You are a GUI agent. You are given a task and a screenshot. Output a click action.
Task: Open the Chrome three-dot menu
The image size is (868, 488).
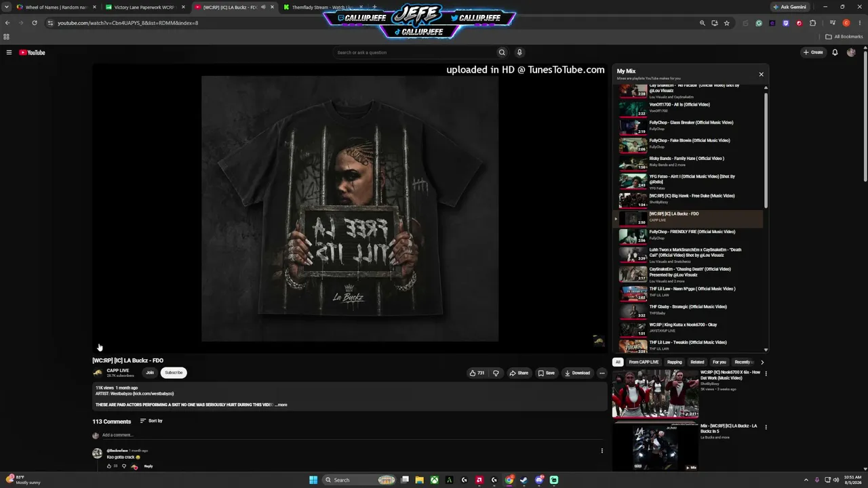click(x=859, y=23)
